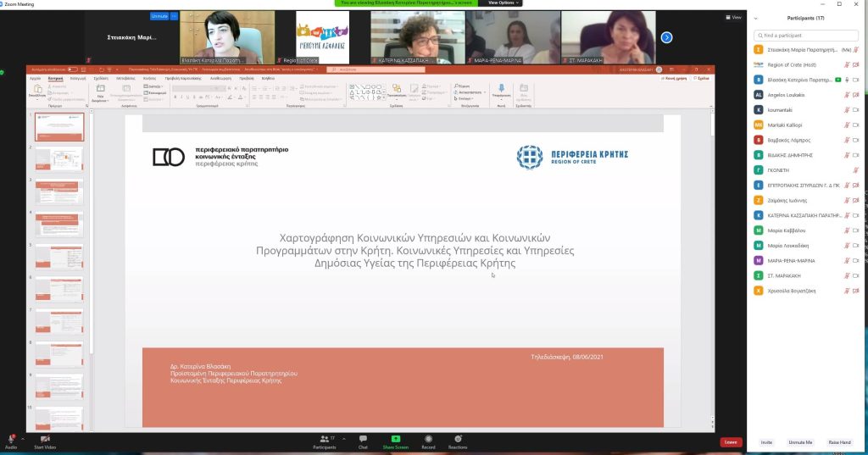The height and width of the screenshot is (455, 868).
Task: Click the Paste clipboard icon in shared PowerPoint
Action: point(37,89)
